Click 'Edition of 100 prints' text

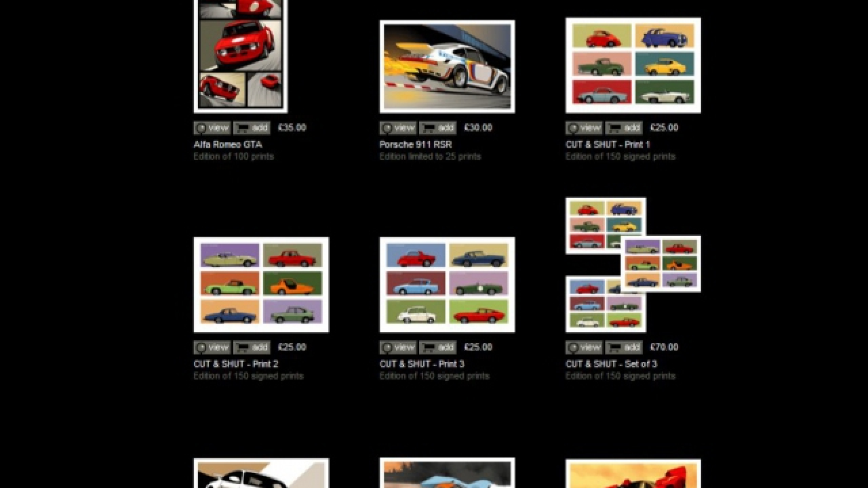(x=233, y=157)
